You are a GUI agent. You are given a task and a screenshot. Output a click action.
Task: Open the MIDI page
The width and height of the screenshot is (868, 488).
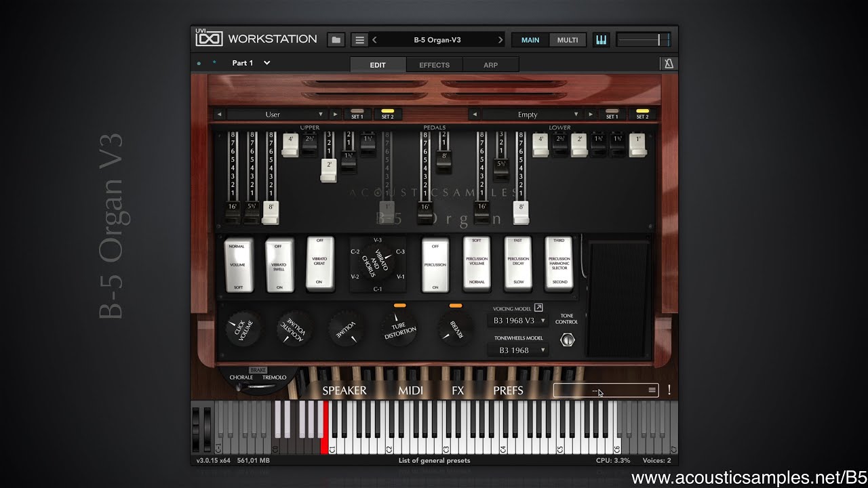click(x=410, y=390)
